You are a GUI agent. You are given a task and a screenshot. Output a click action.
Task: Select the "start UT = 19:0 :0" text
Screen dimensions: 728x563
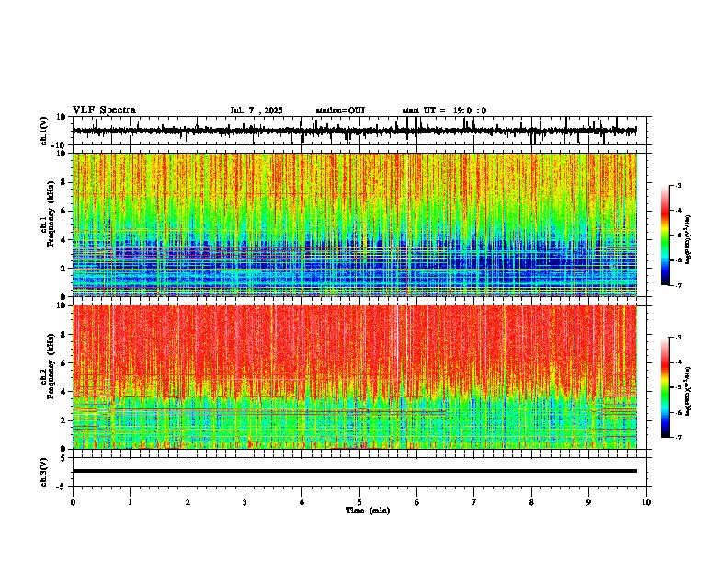[444, 110]
